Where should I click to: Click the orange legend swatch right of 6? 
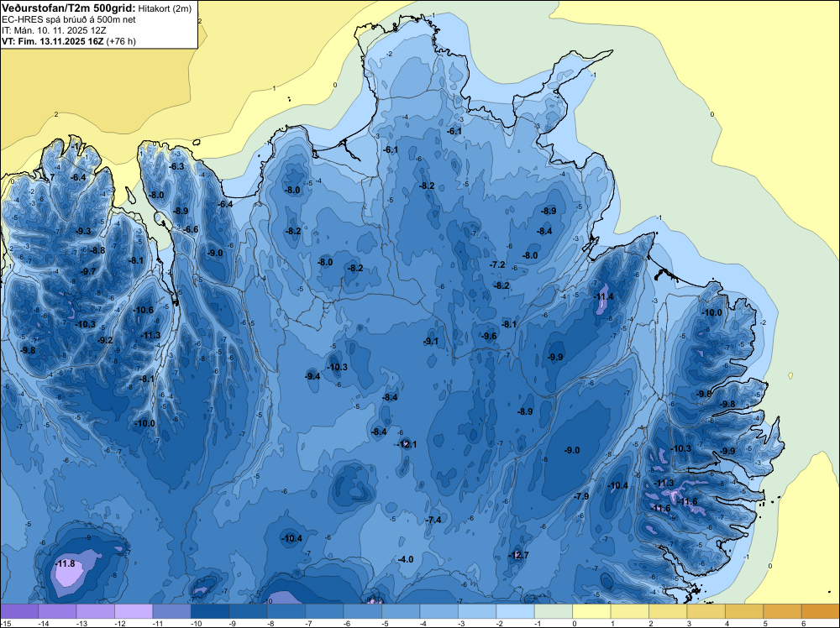point(821,611)
